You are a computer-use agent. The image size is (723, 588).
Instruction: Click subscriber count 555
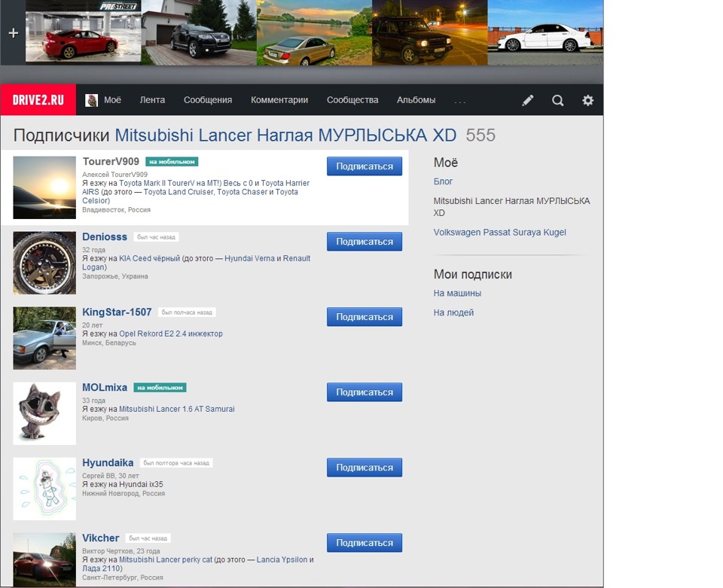click(480, 135)
